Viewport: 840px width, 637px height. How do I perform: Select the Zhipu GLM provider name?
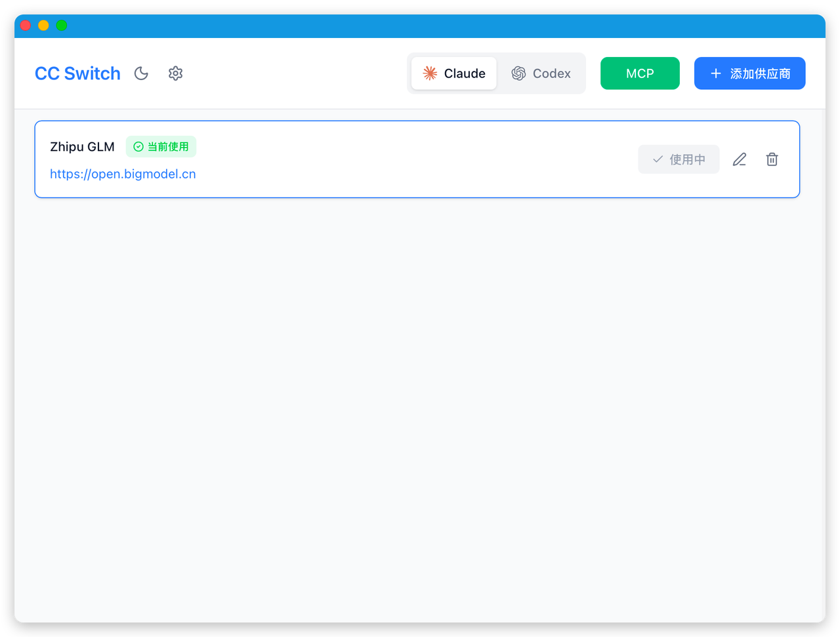[x=82, y=147]
